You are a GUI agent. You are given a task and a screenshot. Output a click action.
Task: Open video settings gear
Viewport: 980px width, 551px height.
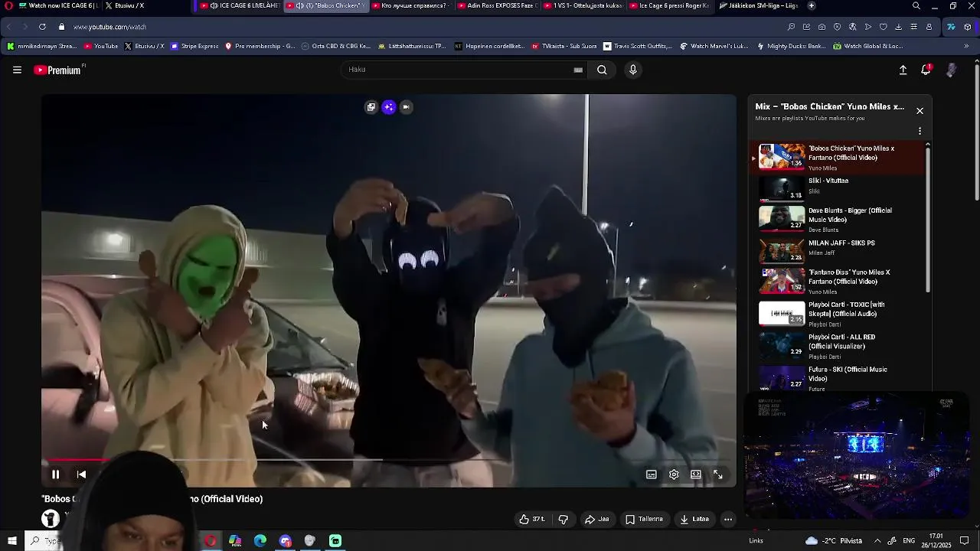click(x=674, y=474)
